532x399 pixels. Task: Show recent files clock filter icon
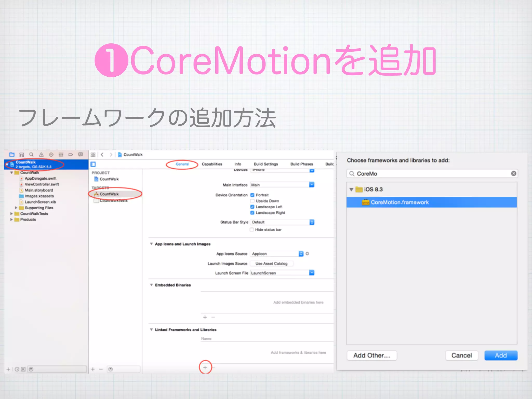pos(17,369)
